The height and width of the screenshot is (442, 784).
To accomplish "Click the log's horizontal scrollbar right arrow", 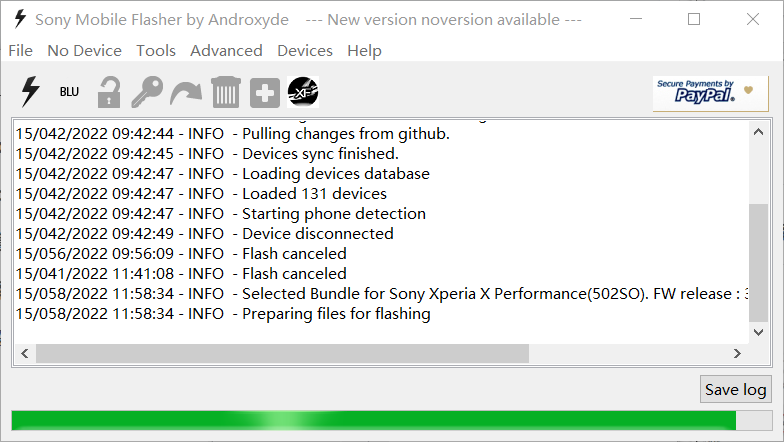I will (737, 353).
